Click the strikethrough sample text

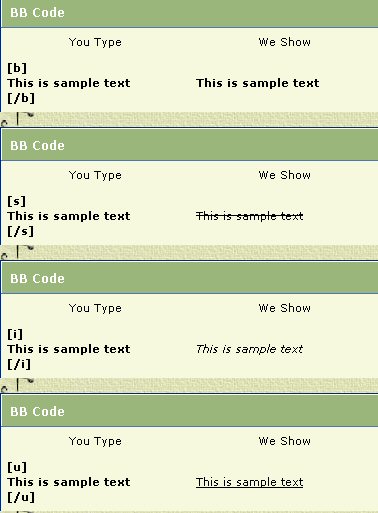[x=249, y=216]
